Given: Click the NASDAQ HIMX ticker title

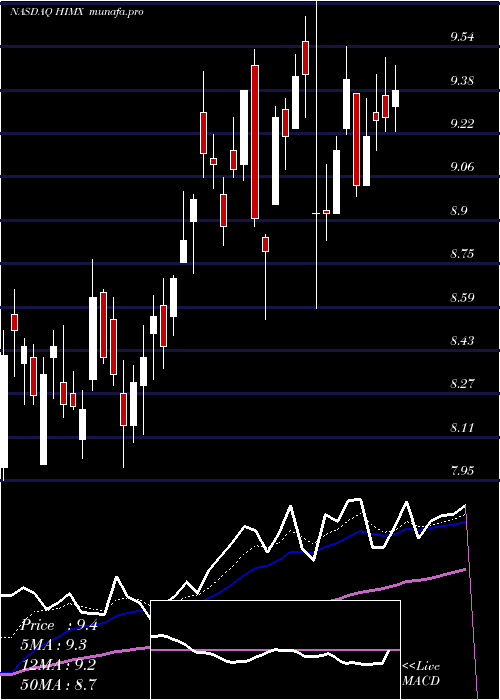Looking at the screenshot, I should (47, 12).
